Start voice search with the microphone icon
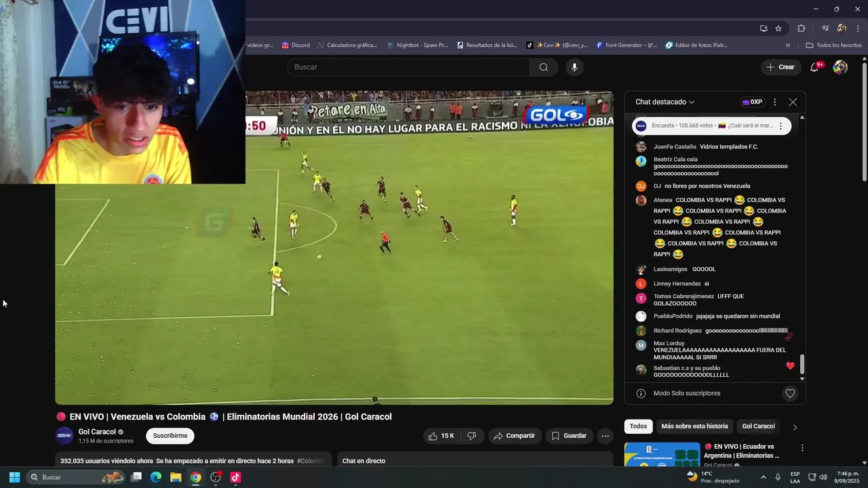Image resolution: width=868 pixels, height=488 pixels. 574,67
